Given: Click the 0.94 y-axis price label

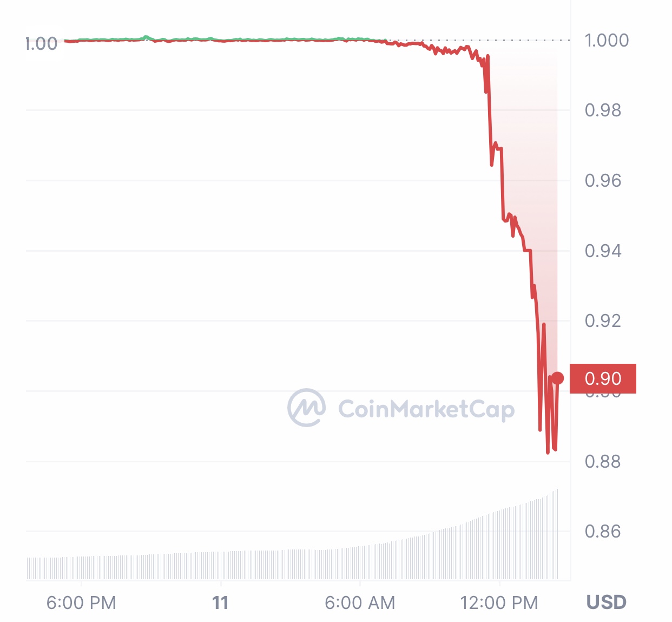Looking at the screenshot, I should (x=603, y=251).
